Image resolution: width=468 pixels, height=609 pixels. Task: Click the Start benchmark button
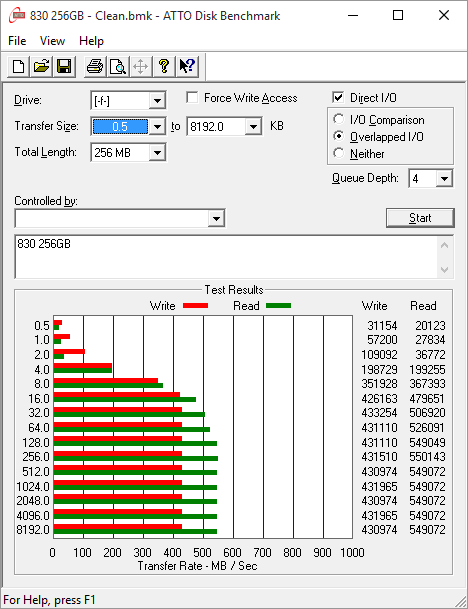420,218
